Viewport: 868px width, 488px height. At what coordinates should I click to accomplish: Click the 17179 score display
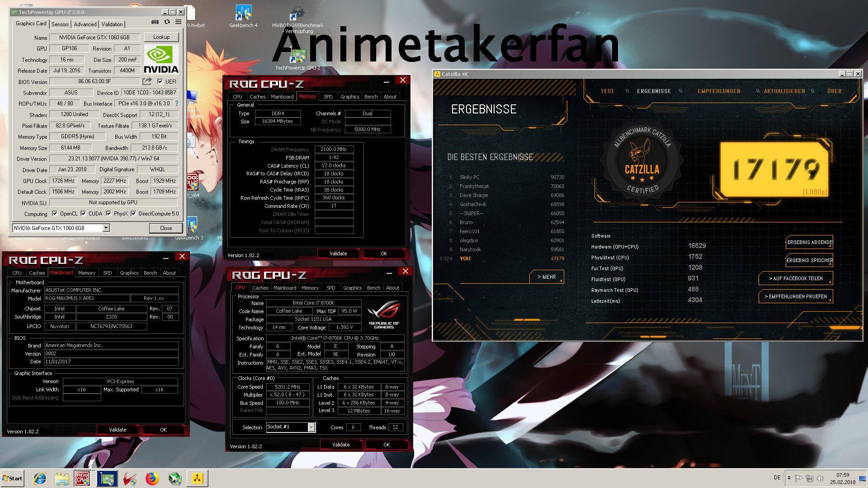point(775,169)
